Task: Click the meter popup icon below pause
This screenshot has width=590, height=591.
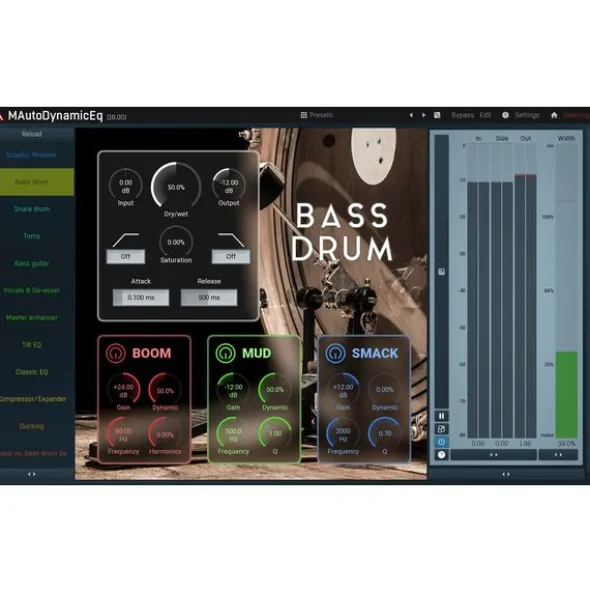Action: click(441, 429)
